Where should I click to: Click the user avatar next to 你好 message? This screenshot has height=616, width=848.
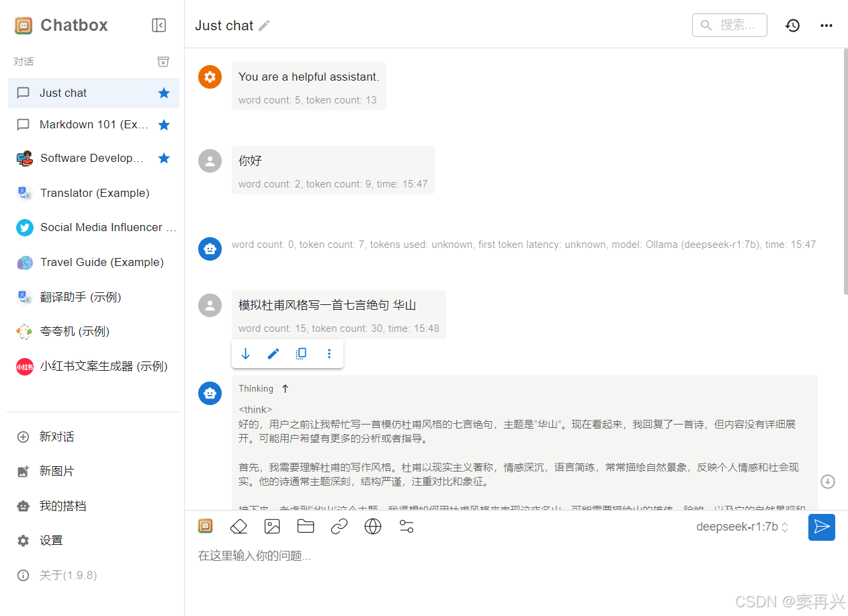(x=210, y=161)
